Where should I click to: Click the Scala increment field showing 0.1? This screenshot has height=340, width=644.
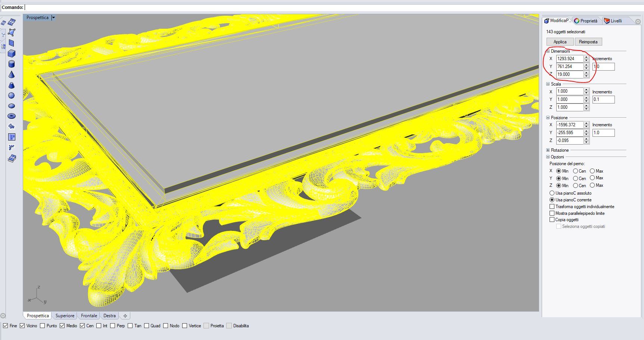point(603,99)
